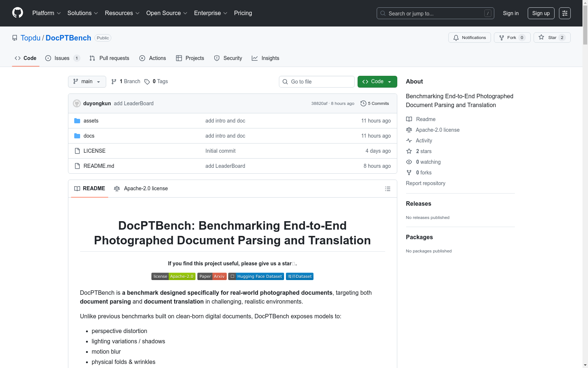Open the 'add LeaderBoard' latest commit message
The width and height of the screenshot is (588, 368).
[x=134, y=103]
